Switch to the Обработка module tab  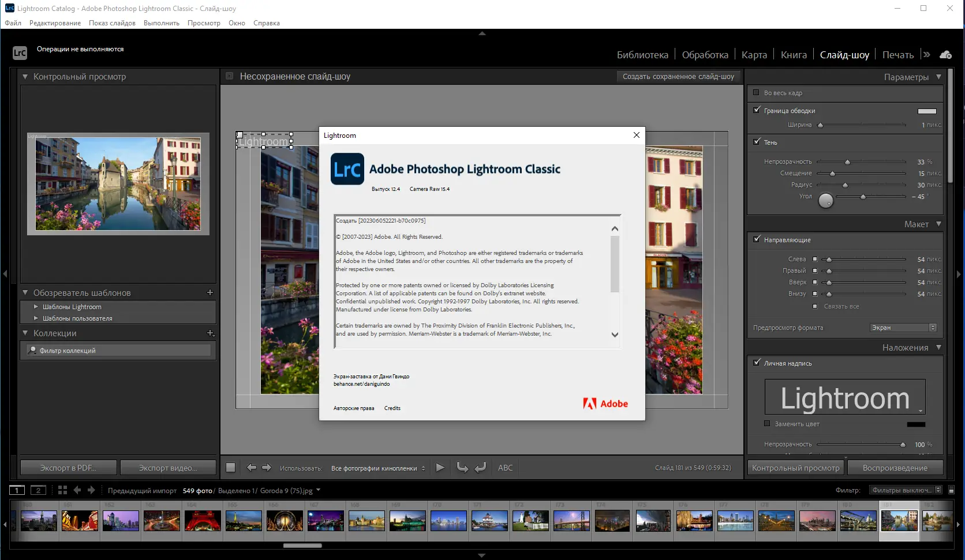[x=705, y=54]
